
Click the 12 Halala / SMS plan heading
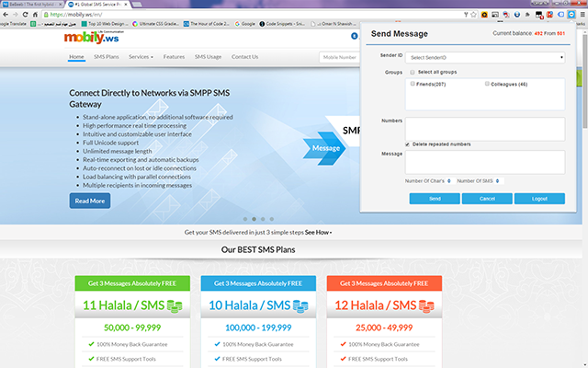376,305
